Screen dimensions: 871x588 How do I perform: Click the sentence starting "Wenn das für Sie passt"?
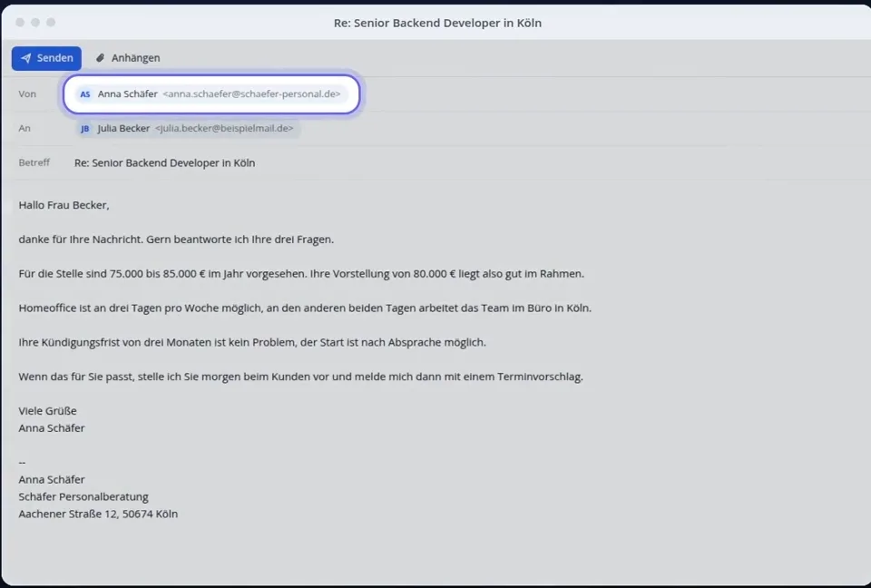pos(300,377)
